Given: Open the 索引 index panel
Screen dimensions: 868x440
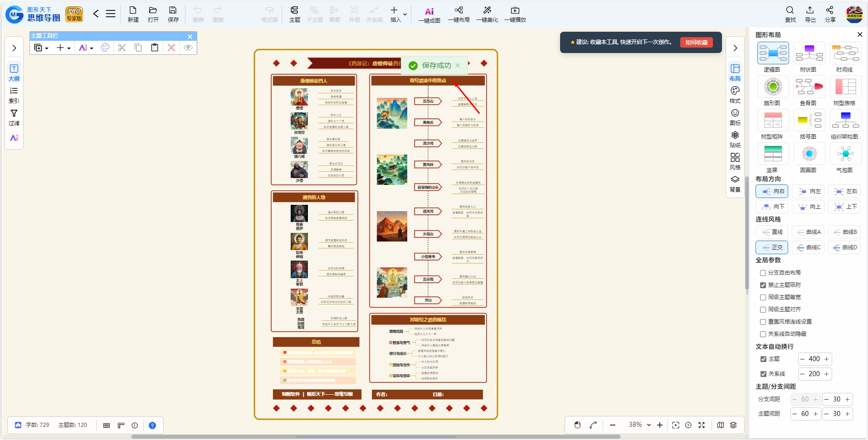Looking at the screenshot, I should pos(14,95).
